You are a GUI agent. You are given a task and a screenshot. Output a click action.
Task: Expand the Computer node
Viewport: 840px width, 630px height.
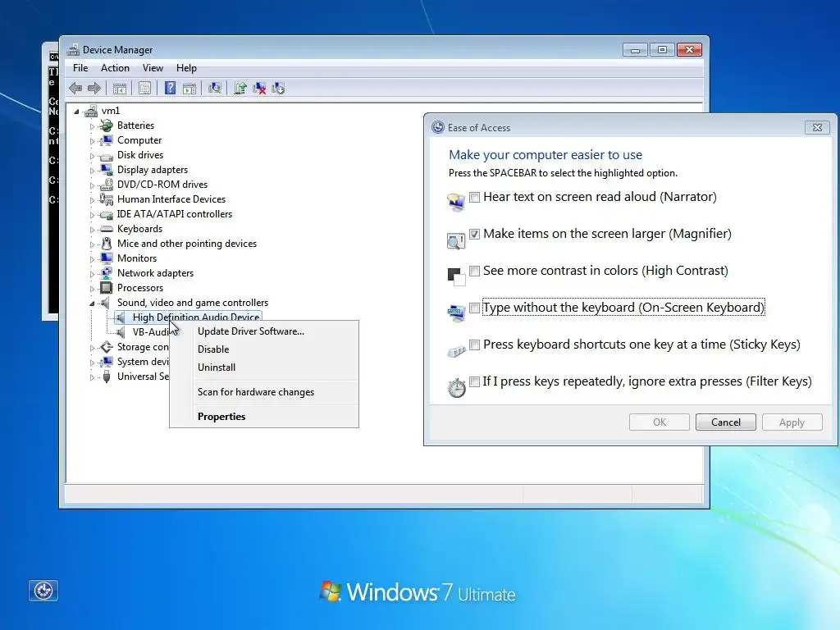[92, 141]
